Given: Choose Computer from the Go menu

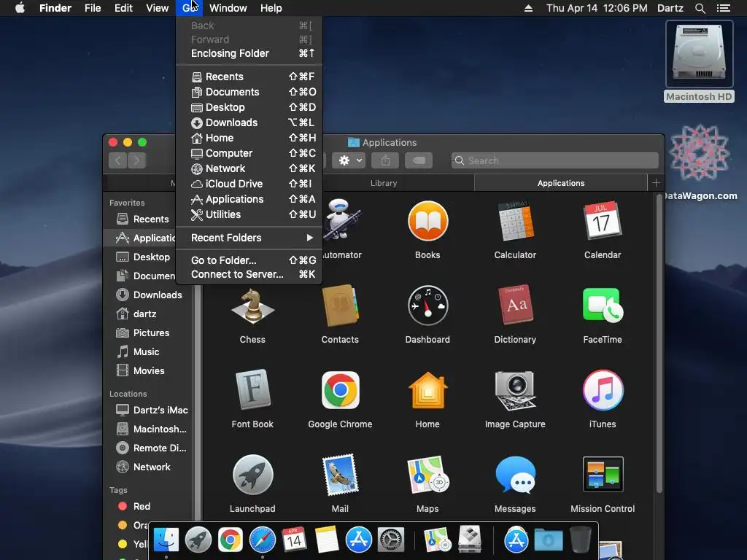Looking at the screenshot, I should pos(249,153).
